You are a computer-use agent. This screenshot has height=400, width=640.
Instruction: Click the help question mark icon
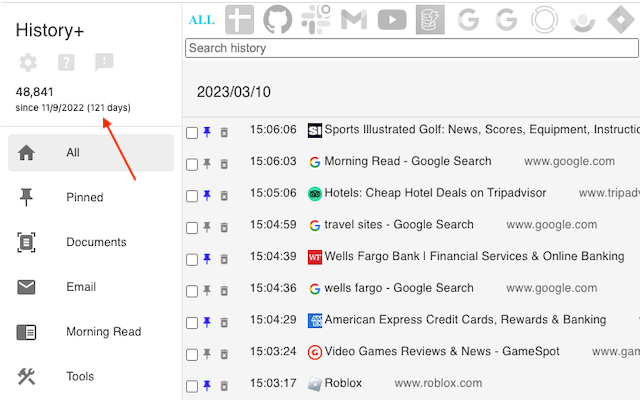[66, 63]
